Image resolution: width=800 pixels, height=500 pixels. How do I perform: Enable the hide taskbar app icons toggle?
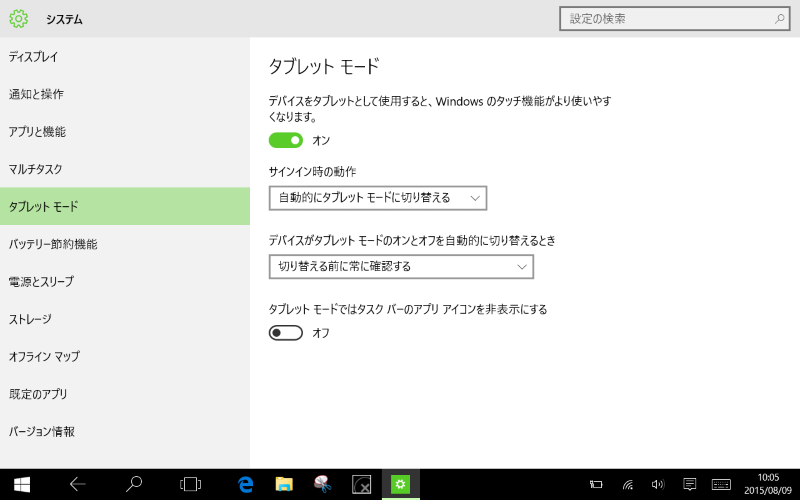tap(286, 333)
